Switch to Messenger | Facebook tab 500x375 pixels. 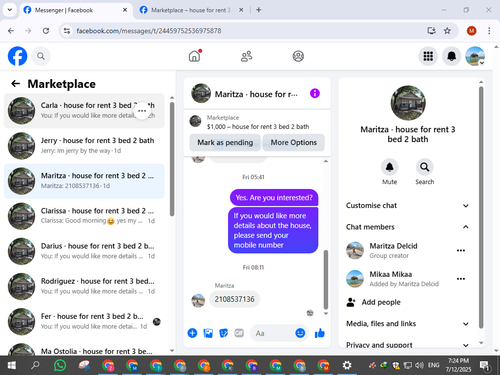point(75,10)
